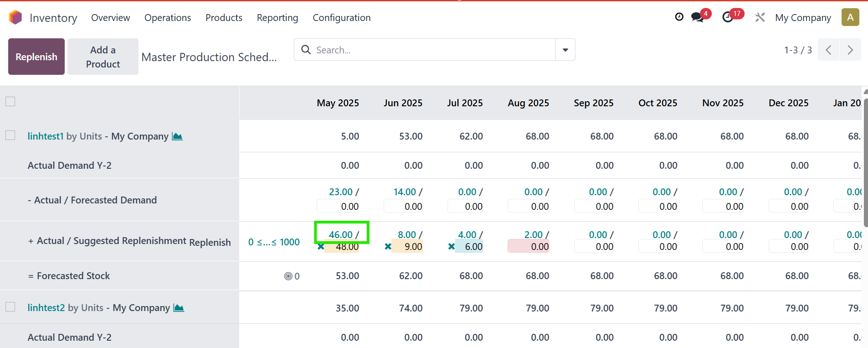Open forecast chart icon for linhtest2

click(x=179, y=308)
